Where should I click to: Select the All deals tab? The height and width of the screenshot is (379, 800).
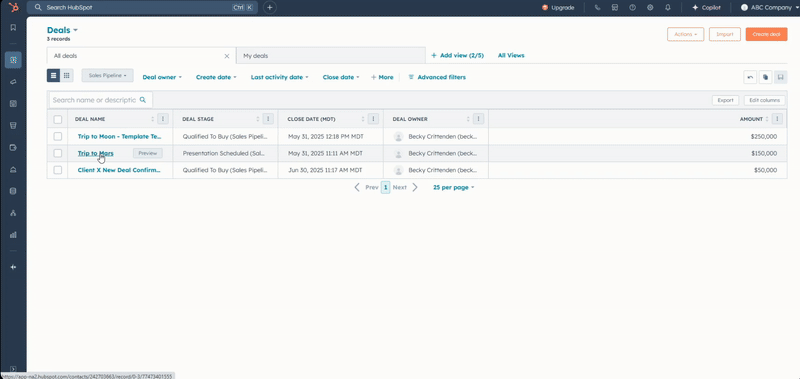[141, 56]
